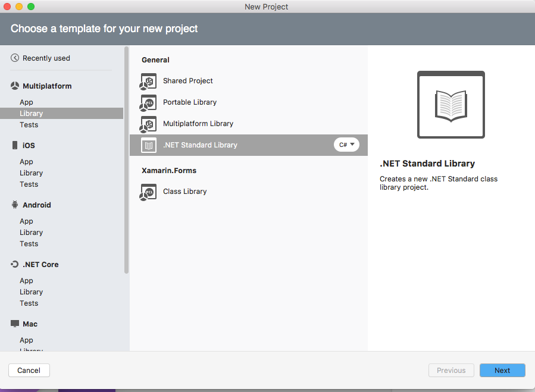Click the iOS phone icon
Viewport: 535px width, 392px height.
pyautogui.click(x=15, y=145)
